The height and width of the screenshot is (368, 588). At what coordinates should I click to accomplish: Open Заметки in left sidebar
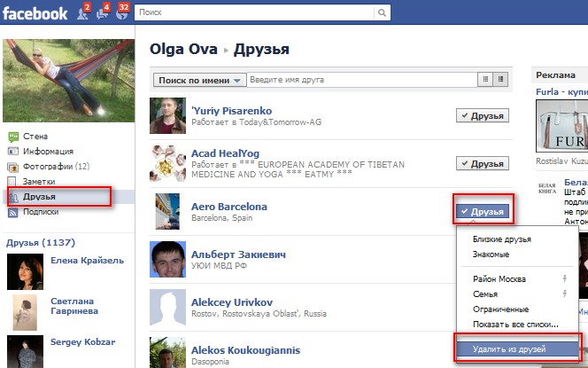point(39,182)
